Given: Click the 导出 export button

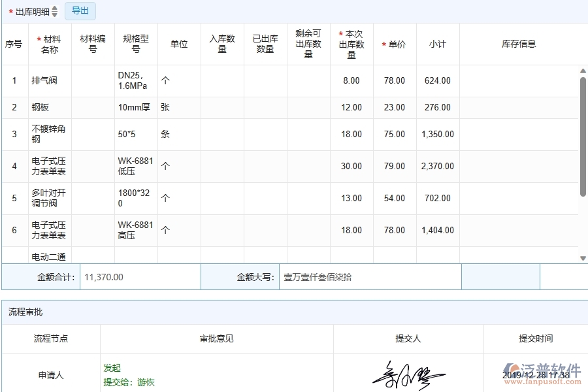Looking at the screenshot, I should click(80, 11).
